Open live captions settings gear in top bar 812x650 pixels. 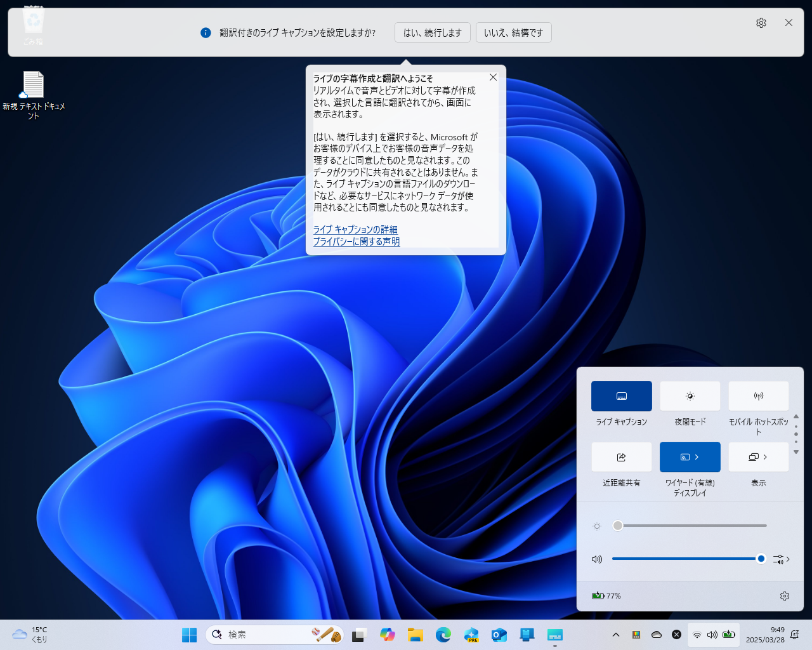[761, 23]
